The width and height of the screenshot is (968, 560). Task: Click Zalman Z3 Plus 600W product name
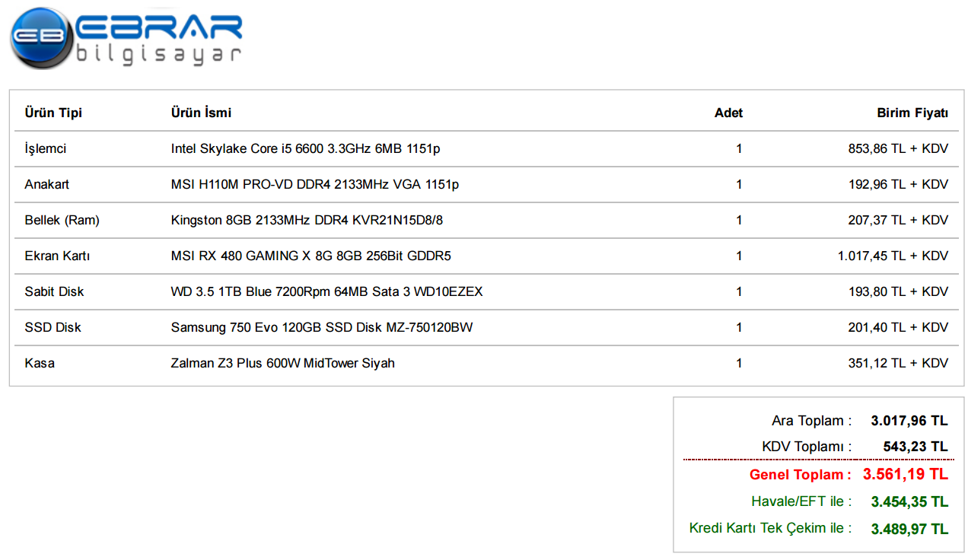pos(282,363)
